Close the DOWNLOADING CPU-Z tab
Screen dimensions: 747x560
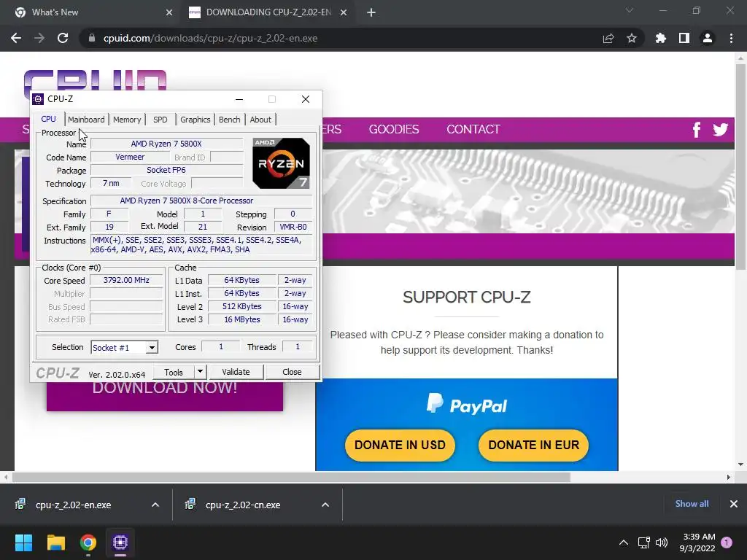[344, 12]
